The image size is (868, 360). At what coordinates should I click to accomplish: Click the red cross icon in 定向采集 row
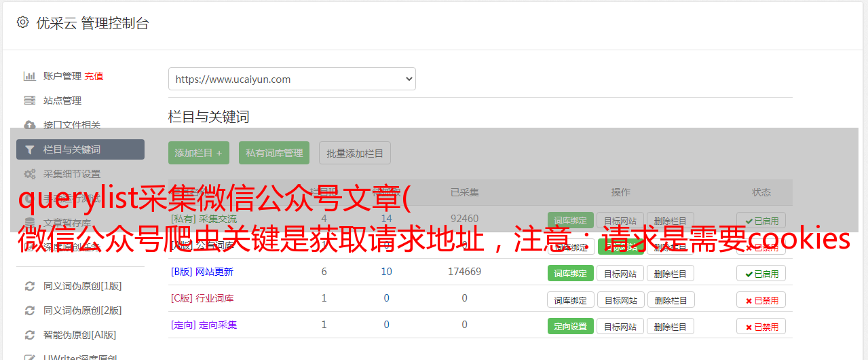click(749, 327)
